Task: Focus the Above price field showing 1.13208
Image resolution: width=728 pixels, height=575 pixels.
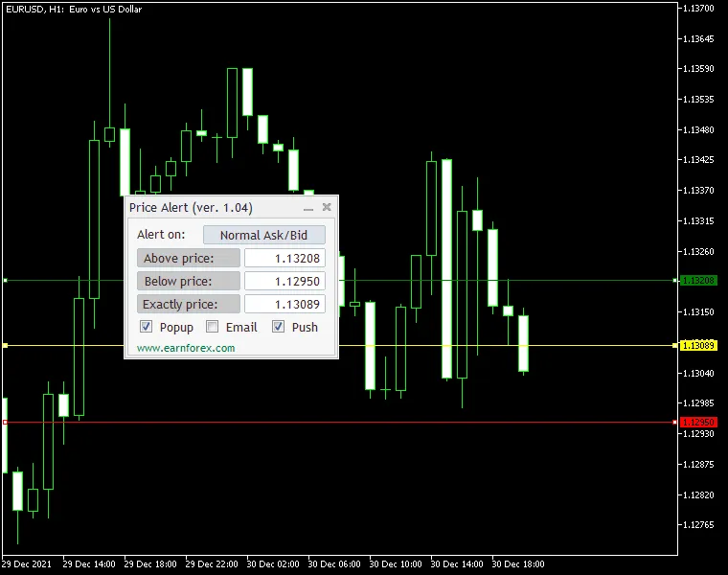Action: point(284,258)
